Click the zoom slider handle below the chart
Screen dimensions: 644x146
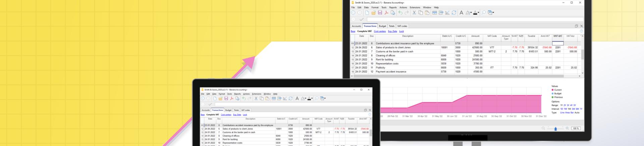(555, 129)
